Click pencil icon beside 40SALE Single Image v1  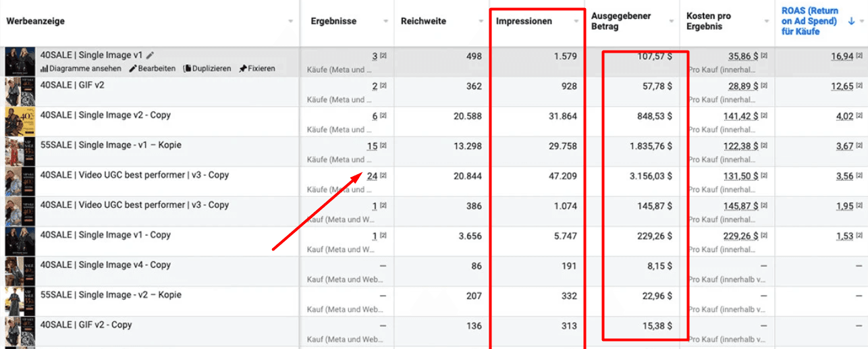[150, 55]
